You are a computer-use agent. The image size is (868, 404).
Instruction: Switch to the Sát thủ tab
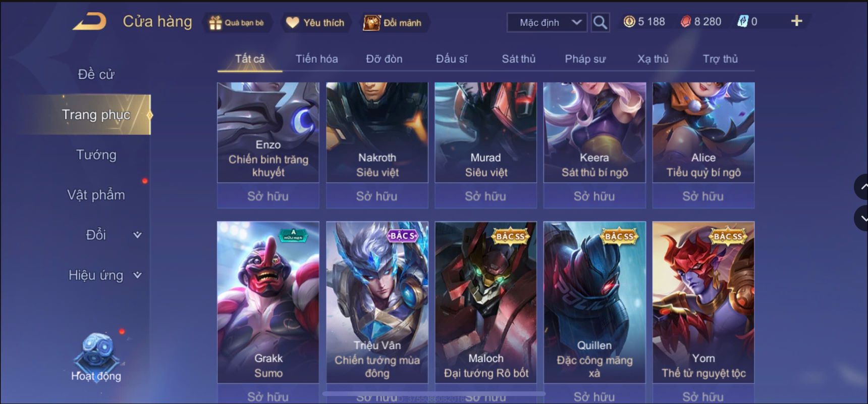518,59
